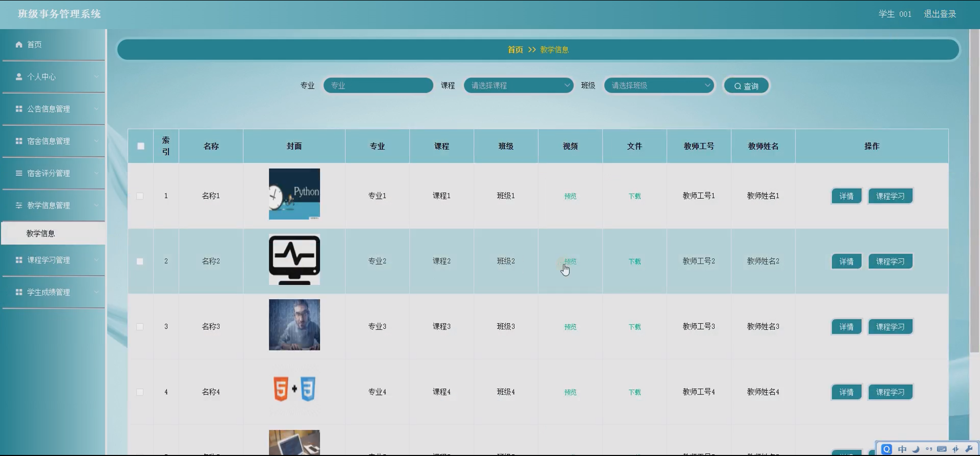Check the checkbox for row 名称4
Viewport: 980px width, 456px height.
(x=140, y=392)
